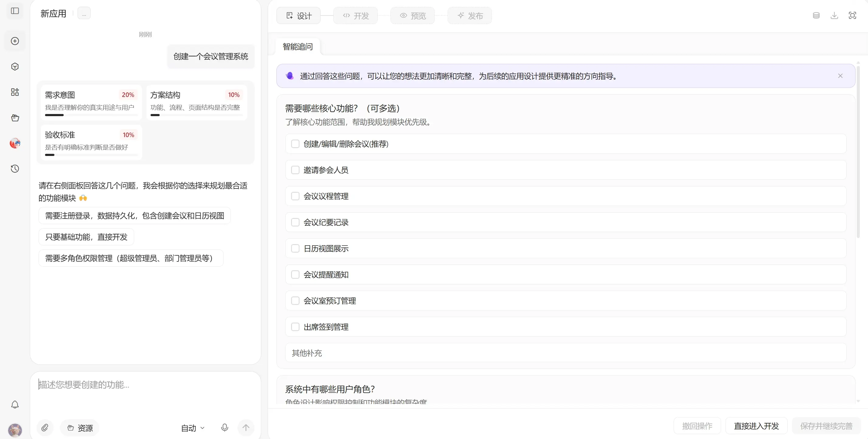The height and width of the screenshot is (439, 868).
Task: Open the database icon in top toolbar
Action: 816,16
